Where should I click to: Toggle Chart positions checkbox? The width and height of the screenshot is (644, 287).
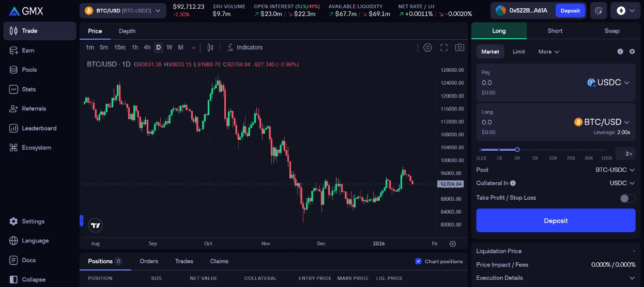[419, 261]
